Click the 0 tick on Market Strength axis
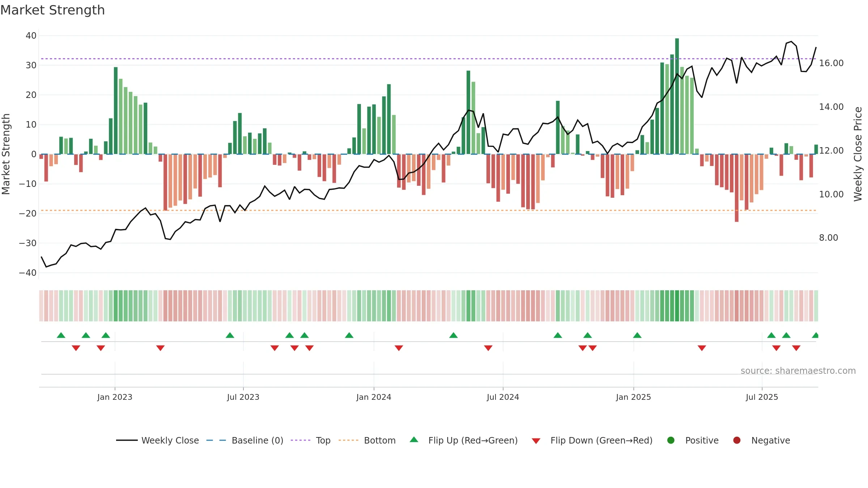Screen dimensions: 868x488 point(34,154)
